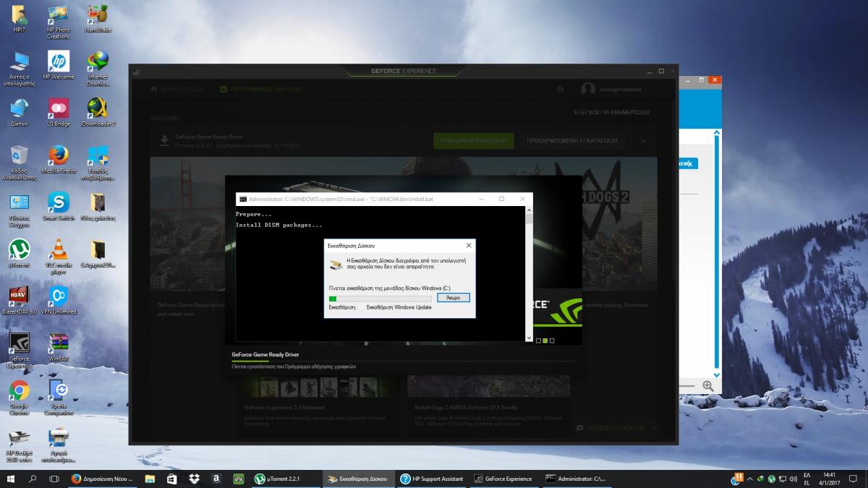This screenshot has width=868, height=488.
Task: Switch to Firefox taskbar window
Action: (x=102, y=479)
